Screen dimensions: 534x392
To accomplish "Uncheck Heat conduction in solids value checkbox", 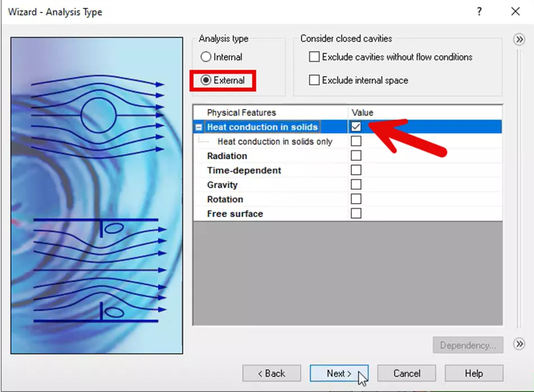I will (356, 127).
